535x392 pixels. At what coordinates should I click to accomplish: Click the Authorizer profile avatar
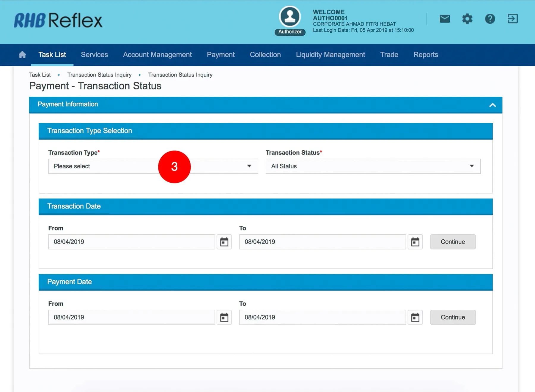point(290,17)
